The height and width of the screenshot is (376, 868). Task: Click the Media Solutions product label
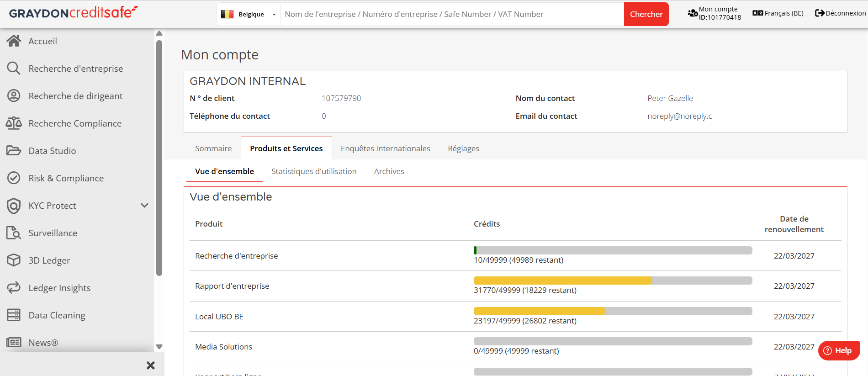click(223, 347)
